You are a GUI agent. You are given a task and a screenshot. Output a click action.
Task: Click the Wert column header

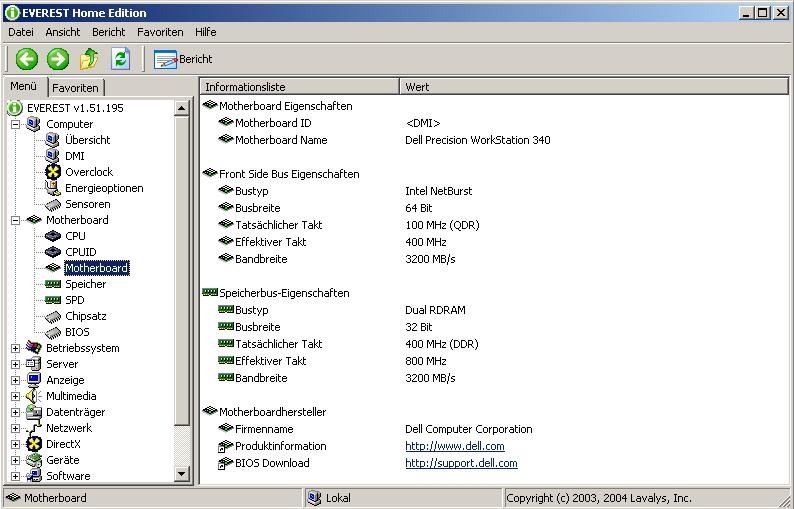click(x=594, y=87)
